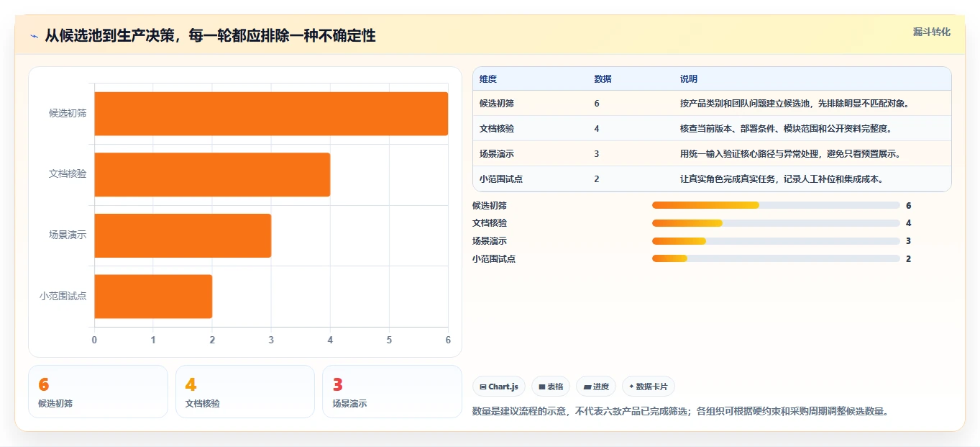The width and height of the screenshot is (980, 447).
Task: Click the value 6 beside the 候选初筛 progress bar
Action: [x=909, y=206]
